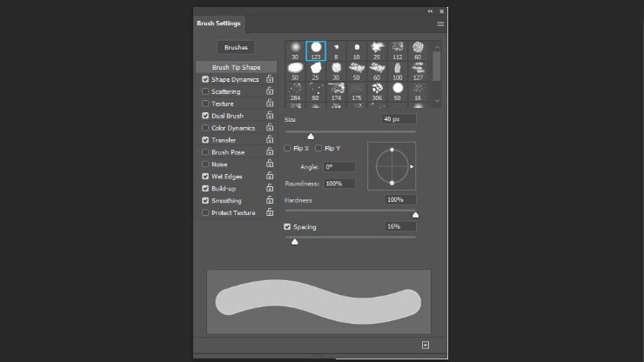Enable the Scattering checkbox
Viewport: 644px width, 362px height.
(x=205, y=91)
